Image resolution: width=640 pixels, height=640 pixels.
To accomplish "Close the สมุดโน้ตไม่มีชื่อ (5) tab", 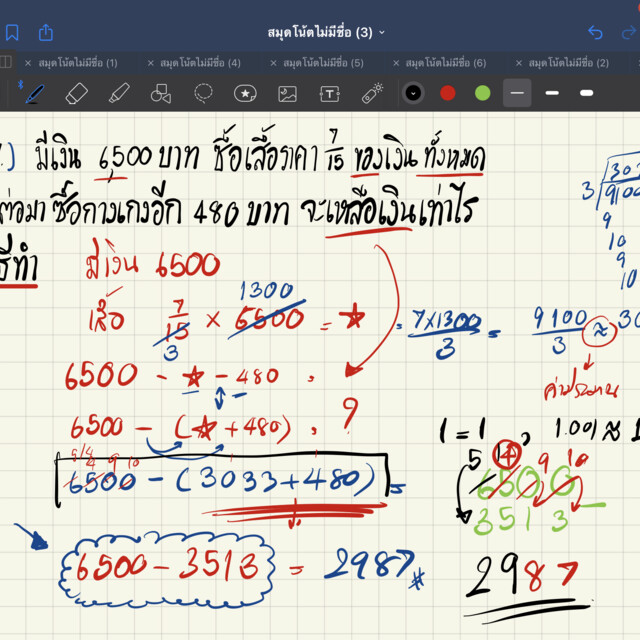I will tap(272, 63).
